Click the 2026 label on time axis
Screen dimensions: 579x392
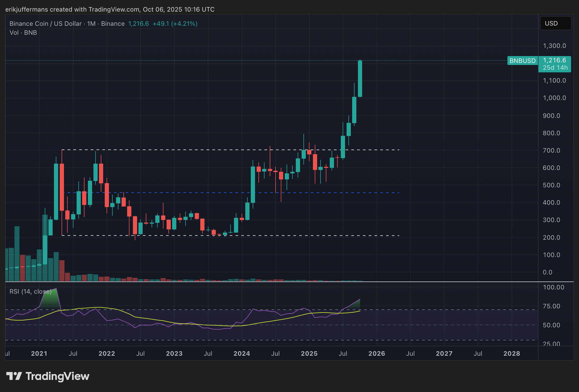click(x=377, y=353)
